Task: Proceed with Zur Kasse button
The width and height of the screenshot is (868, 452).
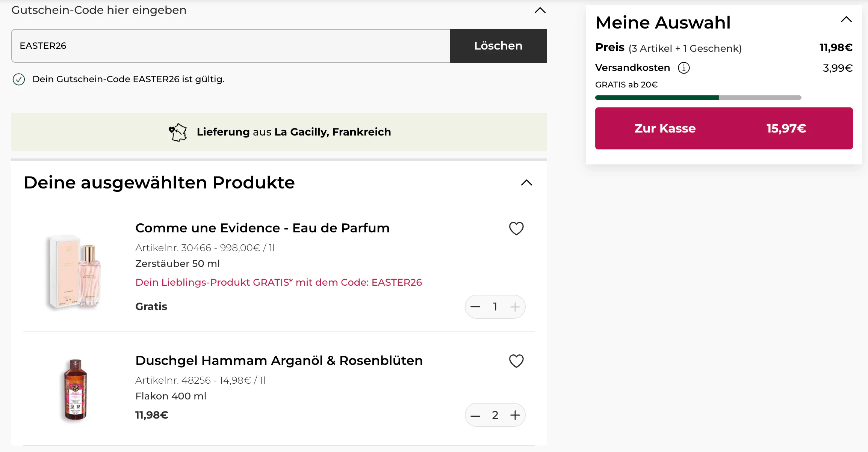Action: pyautogui.click(x=724, y=128)
